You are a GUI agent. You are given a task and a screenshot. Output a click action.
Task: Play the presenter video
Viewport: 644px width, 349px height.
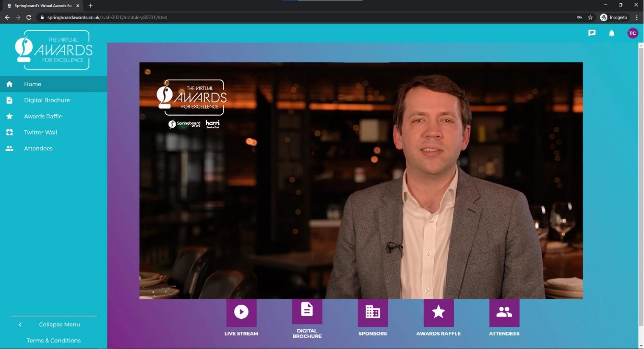[x=361, y=180]
